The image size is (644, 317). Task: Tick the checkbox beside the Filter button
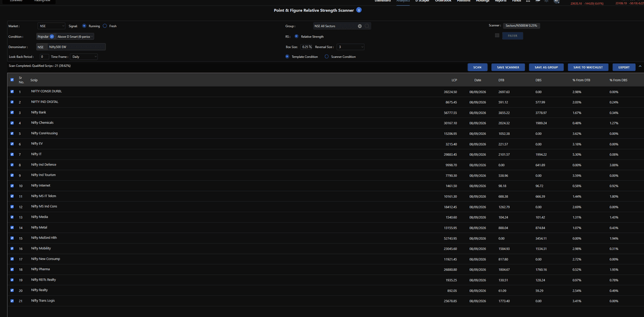[x=497, y=36]
